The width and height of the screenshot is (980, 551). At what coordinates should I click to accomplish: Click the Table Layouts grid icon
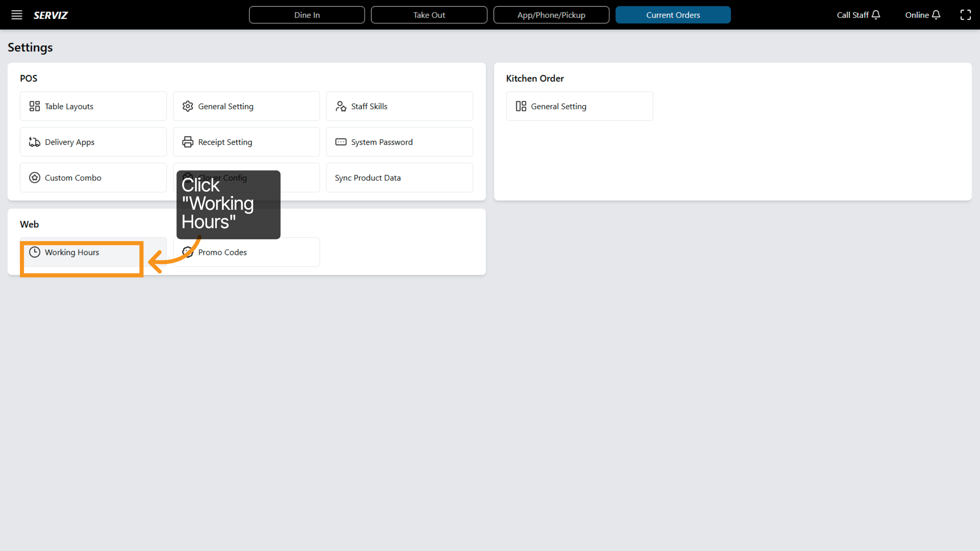click(x=35, y=107)
